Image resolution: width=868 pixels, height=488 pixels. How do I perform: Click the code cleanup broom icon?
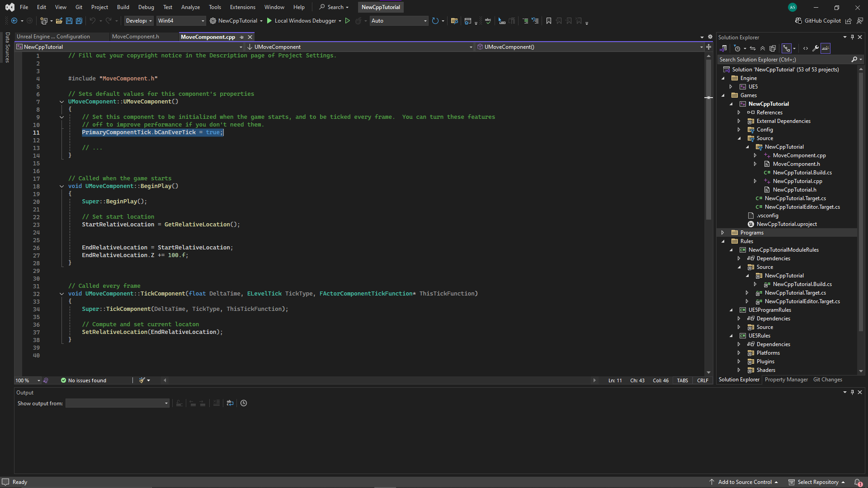pyautogui.click(x=142, y=380)
